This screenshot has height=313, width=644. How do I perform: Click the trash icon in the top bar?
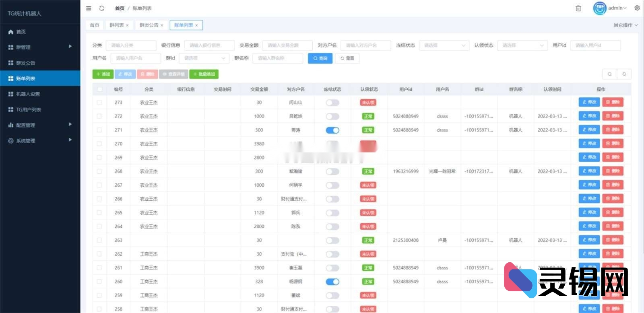(x=578, y=8)
